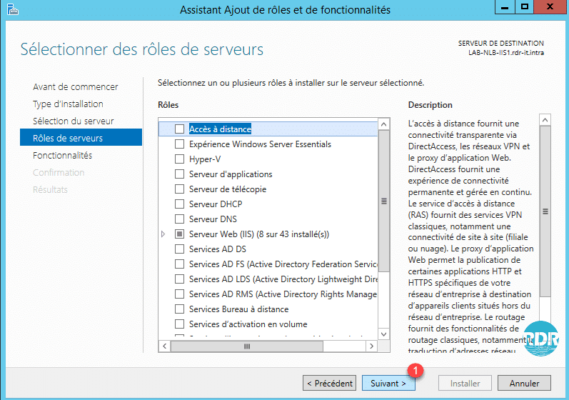Enable the Hyper-V role checkbox

(179, 159)
